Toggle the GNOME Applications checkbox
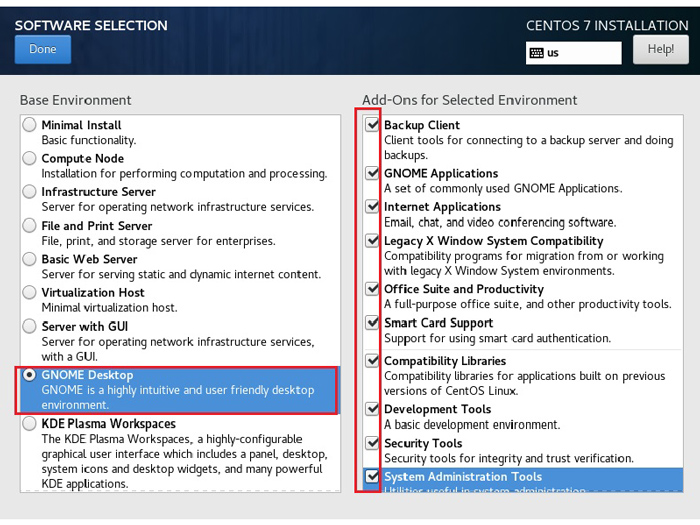This screenshot has width=700, height=525. [x=372, y=173]
